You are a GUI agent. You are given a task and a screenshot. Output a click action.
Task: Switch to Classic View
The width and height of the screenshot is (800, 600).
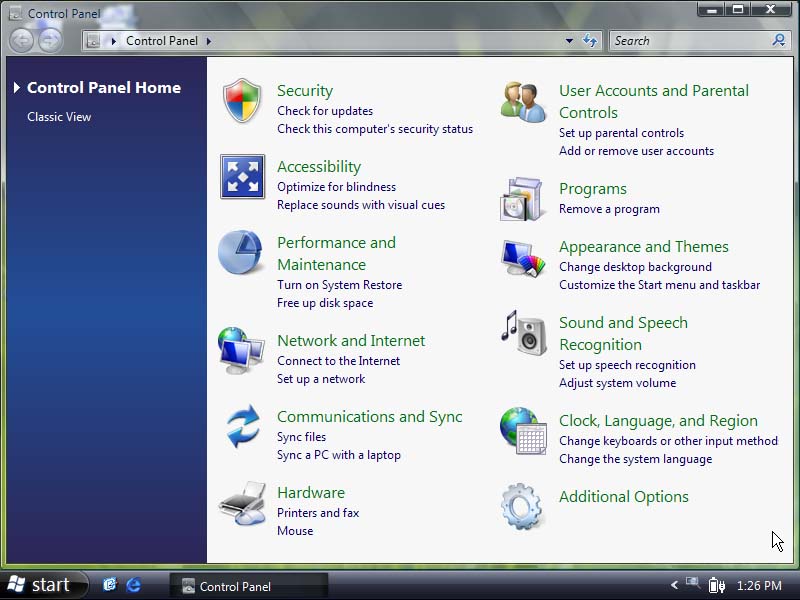[59, 117]
